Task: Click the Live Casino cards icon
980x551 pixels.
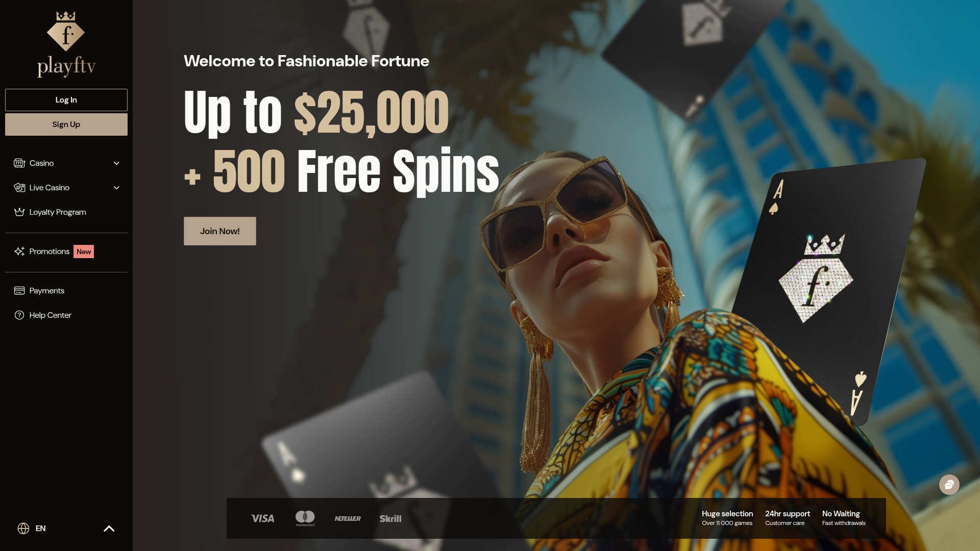Action: (x=19, y=188)
